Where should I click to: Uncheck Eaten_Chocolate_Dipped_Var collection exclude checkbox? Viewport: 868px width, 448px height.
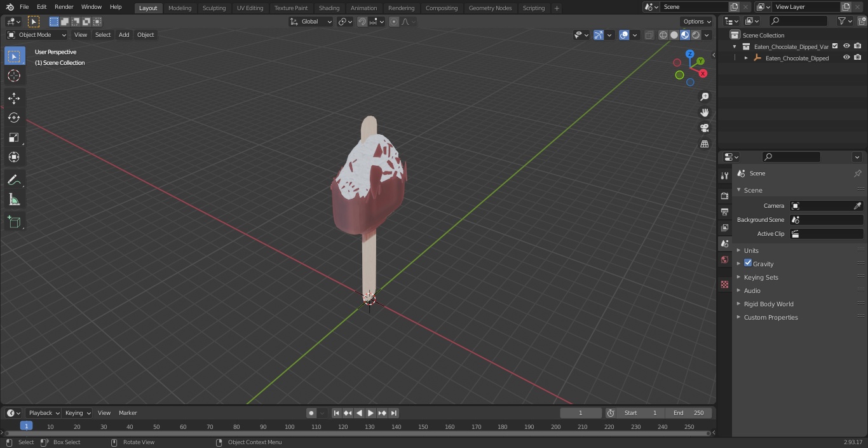(835, 46)
